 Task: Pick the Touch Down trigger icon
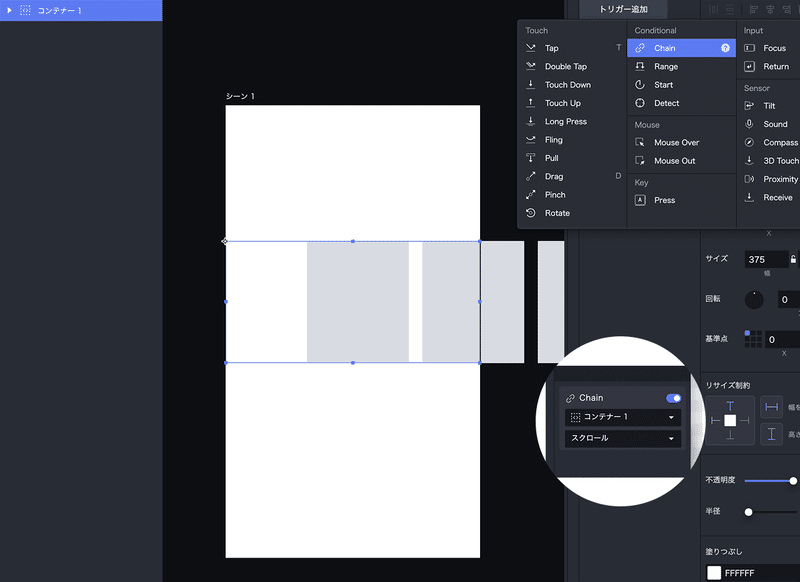[x=531, y=85]
